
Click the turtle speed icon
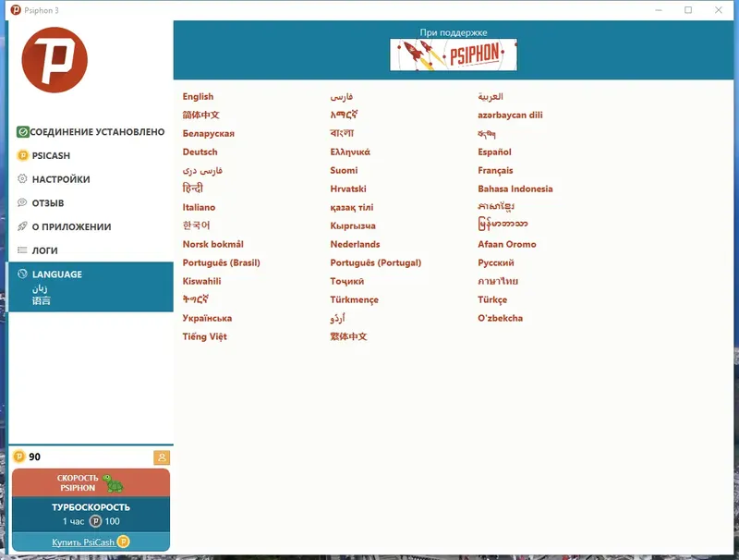point(113,483)
